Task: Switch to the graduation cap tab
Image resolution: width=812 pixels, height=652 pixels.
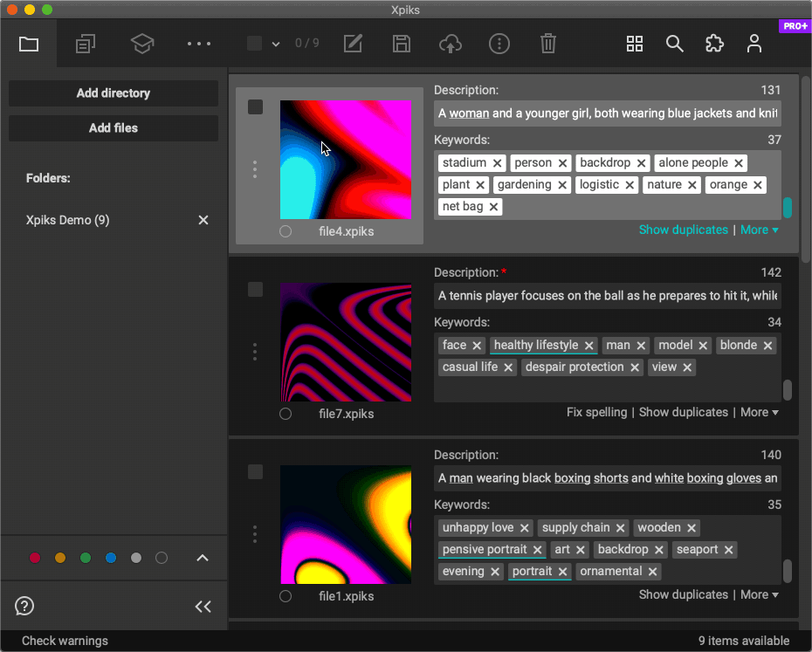Action: 142,44
